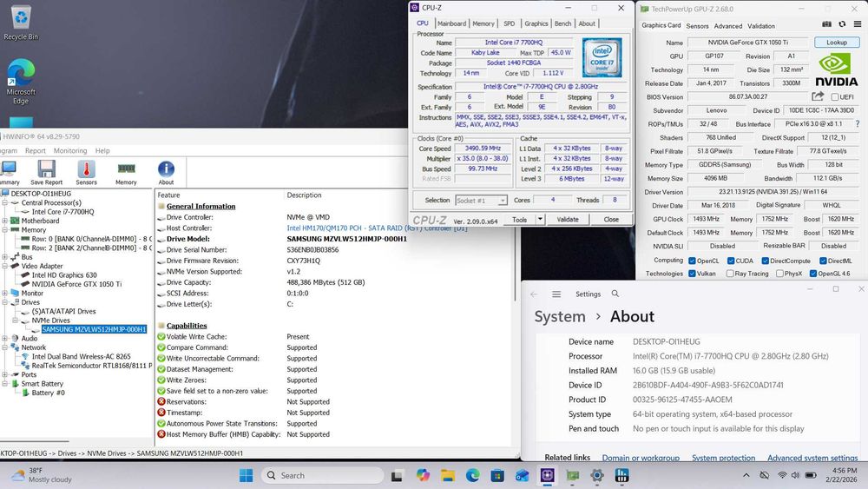The width and height of the screenshot is (868, 489).
Task: Collapse the Video Adapter tree node
Action: (x=5, y=266)
